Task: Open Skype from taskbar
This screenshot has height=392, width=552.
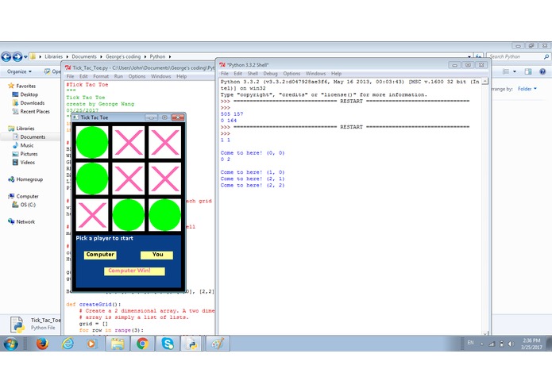Action: point(168,344)
